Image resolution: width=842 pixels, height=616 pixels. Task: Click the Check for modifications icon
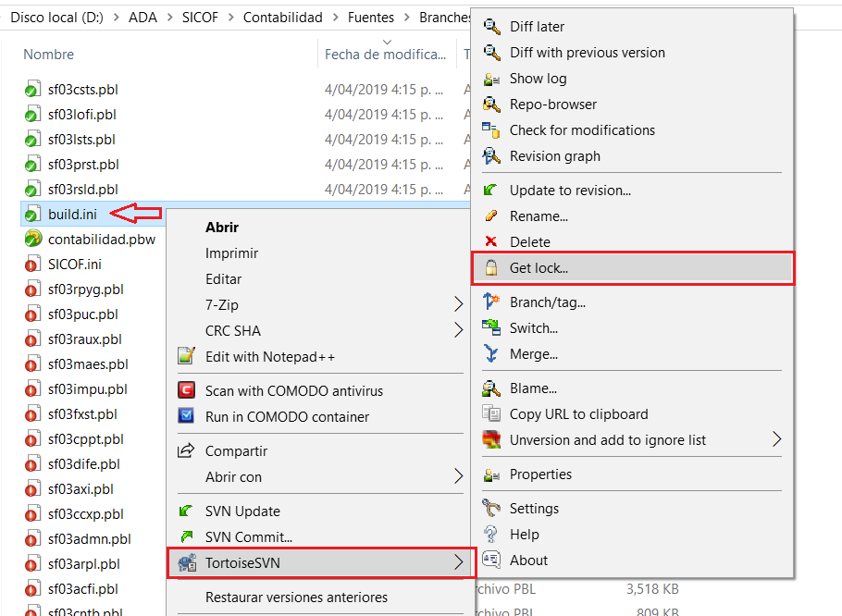[x=491, y=130]
